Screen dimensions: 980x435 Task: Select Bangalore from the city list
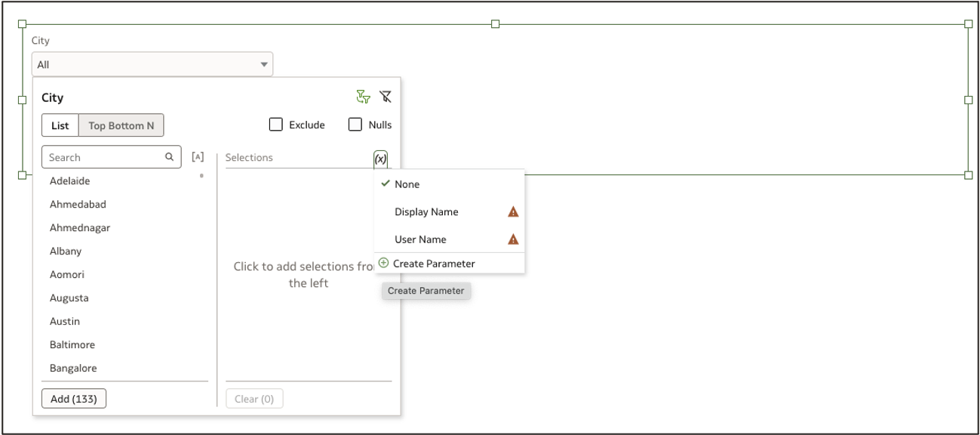72,368
